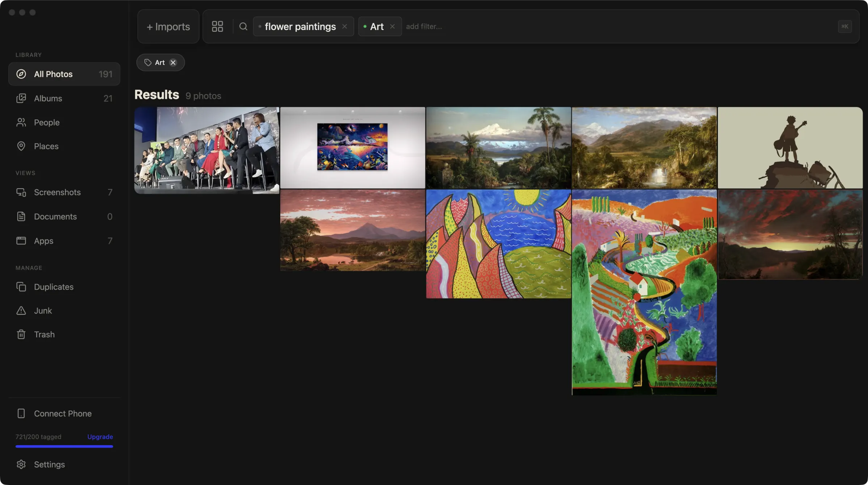Click the Settings label
The image size is (868, 485).
[x=49, y=464]
